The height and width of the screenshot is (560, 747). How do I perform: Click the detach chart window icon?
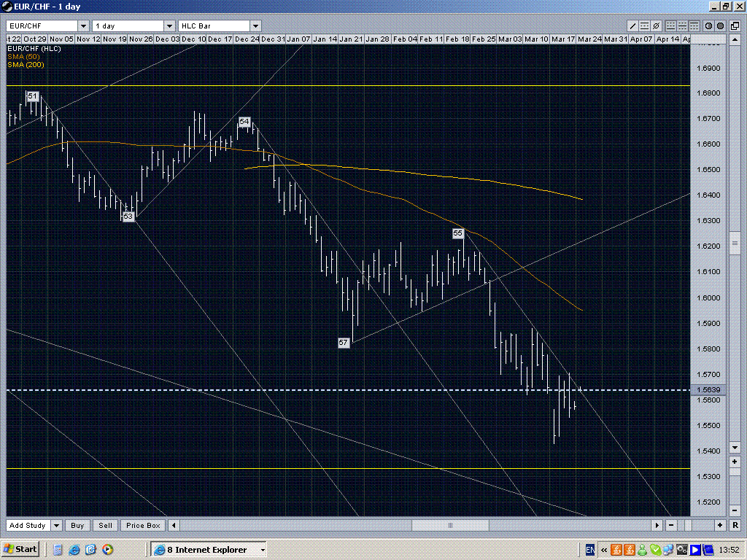pos(735,26)
